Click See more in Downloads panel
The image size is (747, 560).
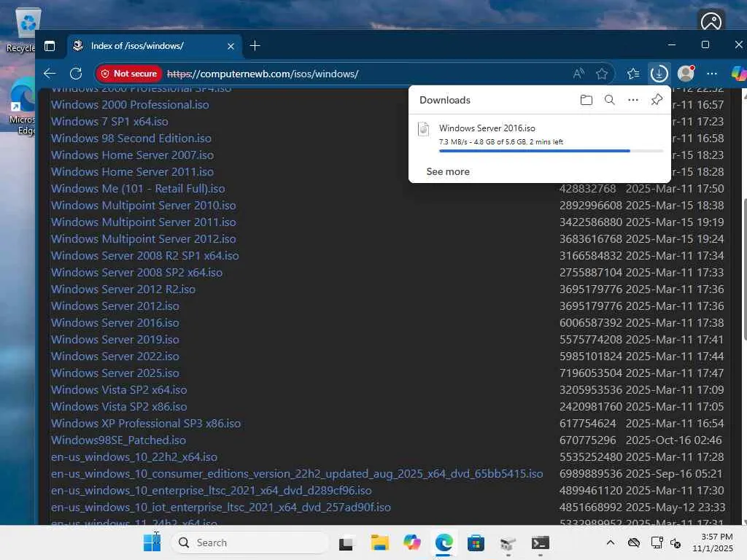point(448,171)
